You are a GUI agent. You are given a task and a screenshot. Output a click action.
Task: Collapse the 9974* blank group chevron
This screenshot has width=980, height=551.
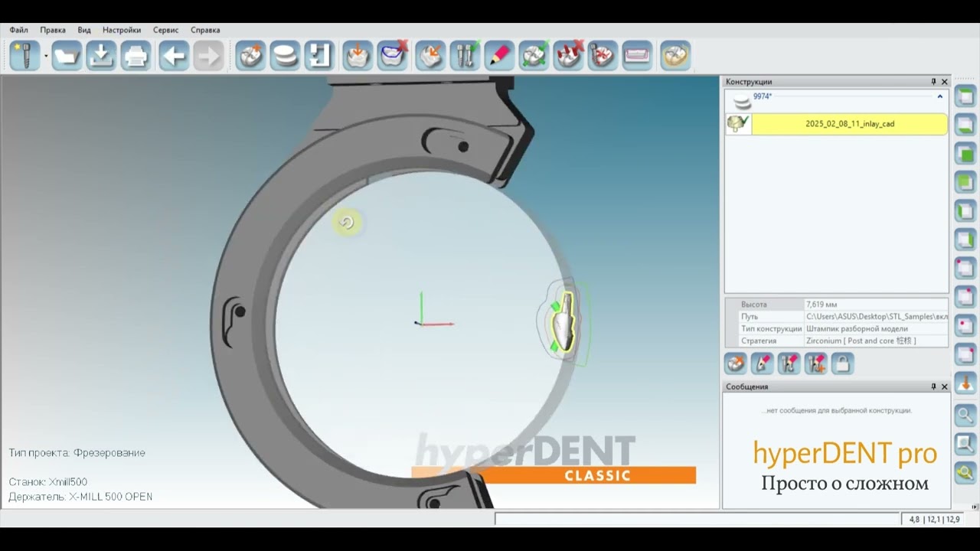tap(939, 97)
